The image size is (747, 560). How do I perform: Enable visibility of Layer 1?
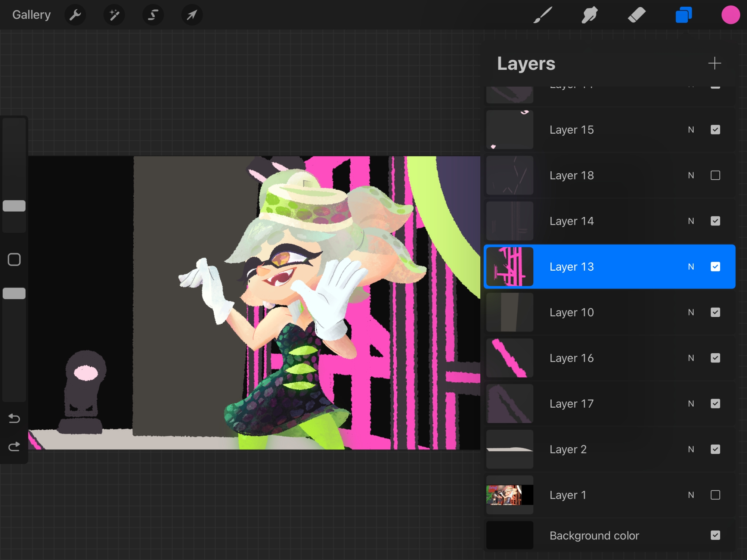715,495
